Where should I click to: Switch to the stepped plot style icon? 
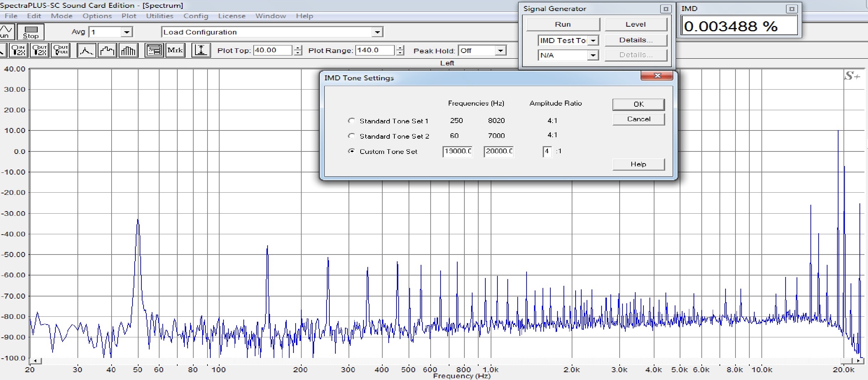click(x=107, y=50)
